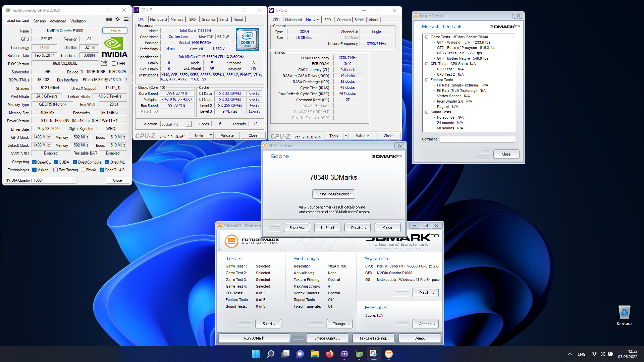This screenshot has height=362, width=644.
Task: Click the taskbar clock and date
Action: point(628,354)
